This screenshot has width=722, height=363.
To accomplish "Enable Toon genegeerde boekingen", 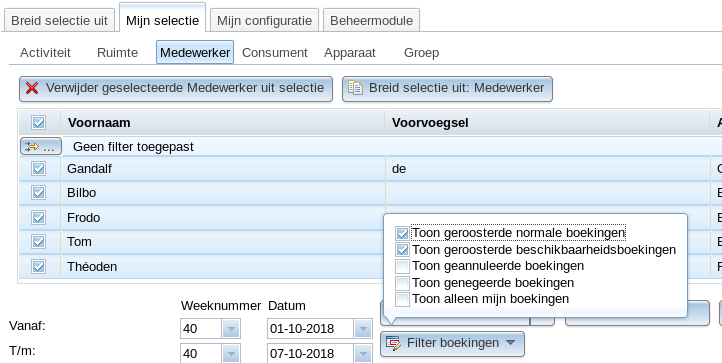I will coord(402,283).
